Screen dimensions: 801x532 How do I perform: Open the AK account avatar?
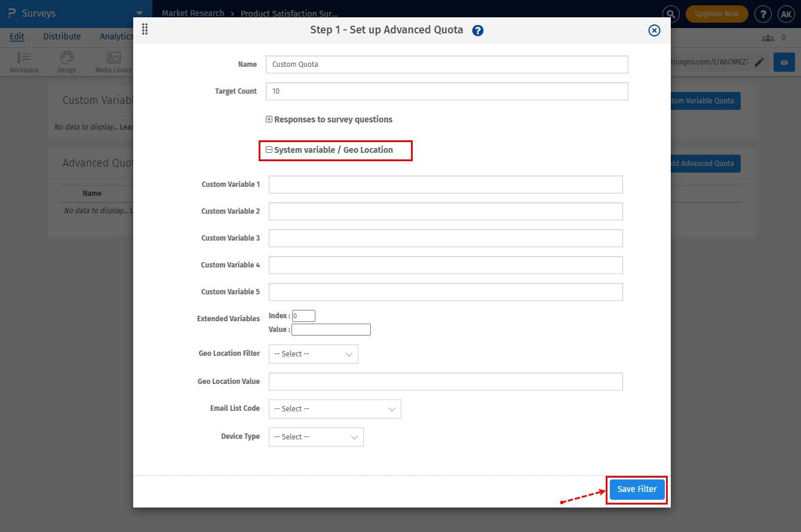[x=786, y=14]
